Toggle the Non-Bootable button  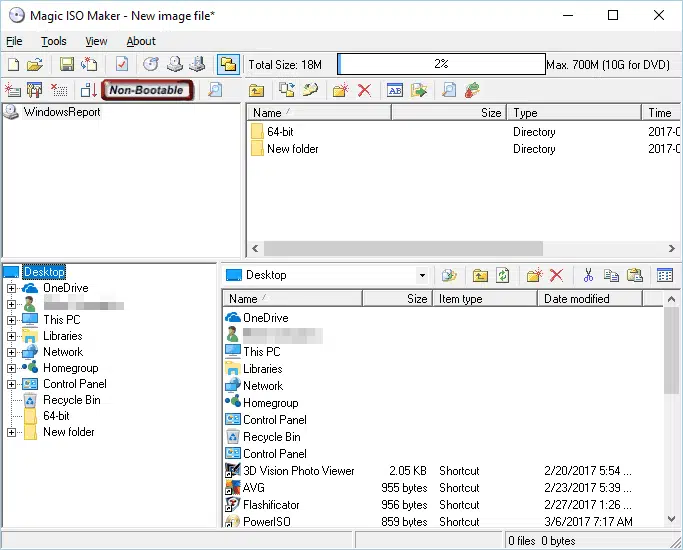click(x=147, y=90)
